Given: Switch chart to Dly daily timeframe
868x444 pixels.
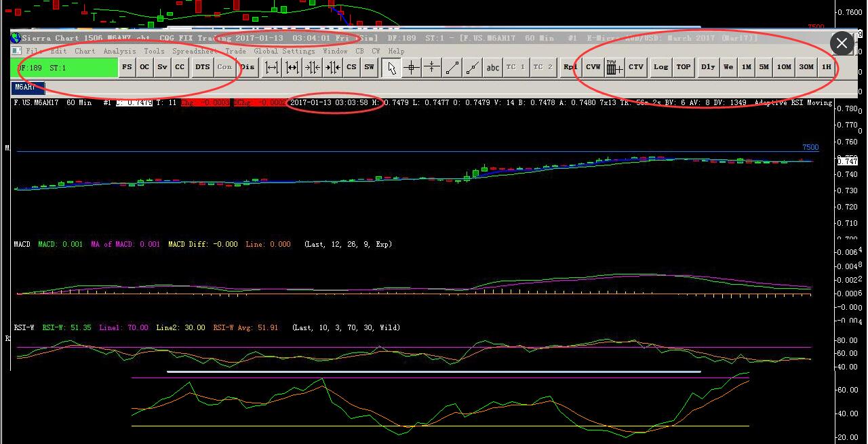Looking at the screenshot, I should [x=708, y=67].
